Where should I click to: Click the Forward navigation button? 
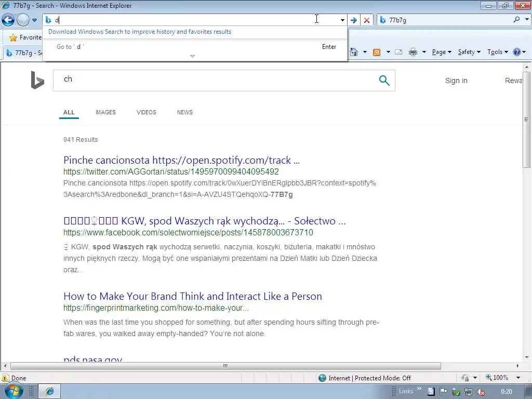coord(23,20)
